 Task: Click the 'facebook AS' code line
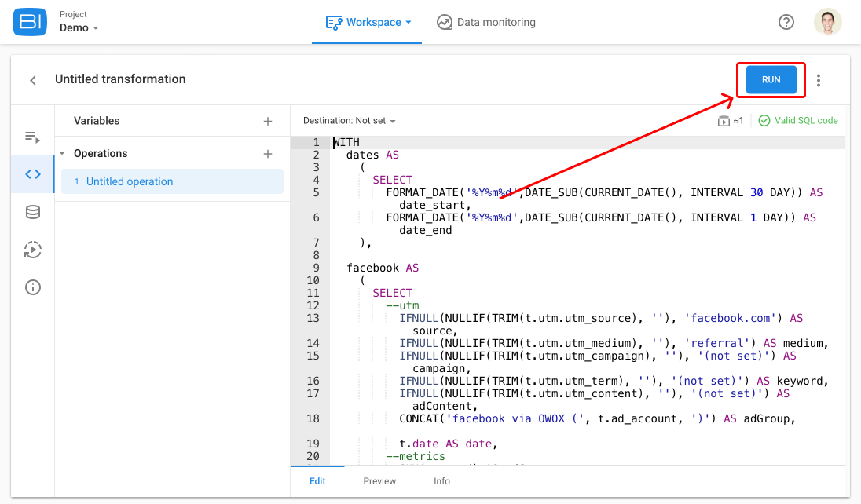[382, 268]
